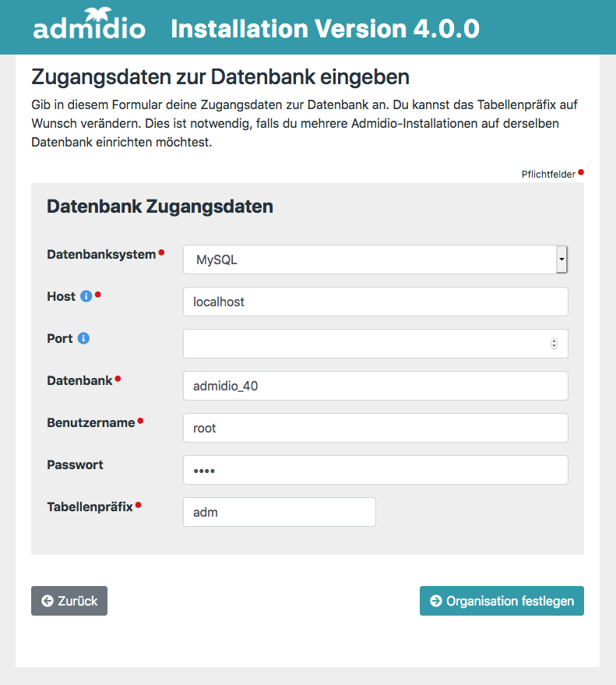Click the Datenbank field with admidio_40
This screenshot has width=616, height=685.
[x=375, y=386]
